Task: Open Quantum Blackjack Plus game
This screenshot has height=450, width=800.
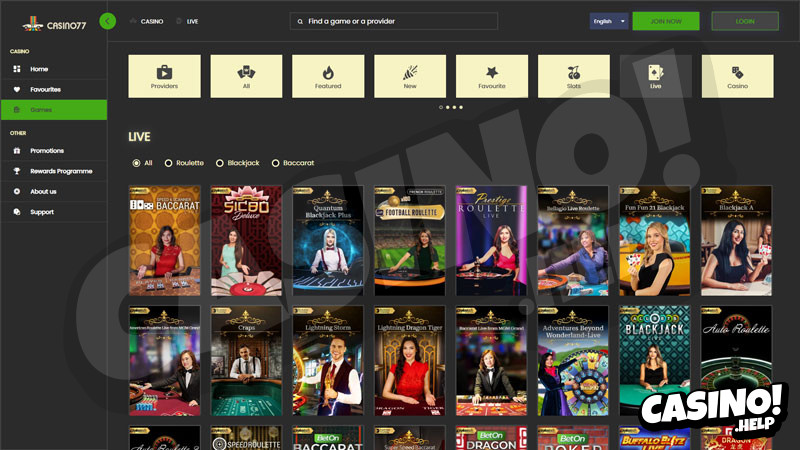Action: [328, 241]
